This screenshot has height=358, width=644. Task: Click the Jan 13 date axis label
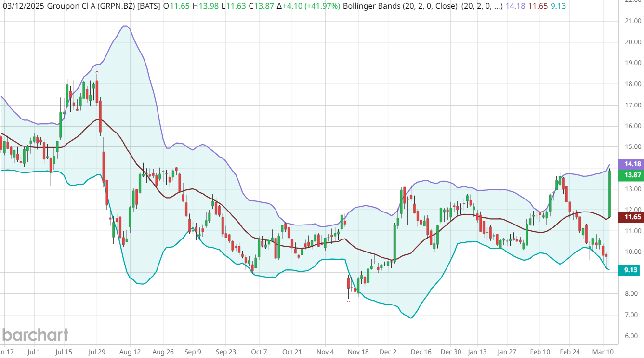coord(477,352)
